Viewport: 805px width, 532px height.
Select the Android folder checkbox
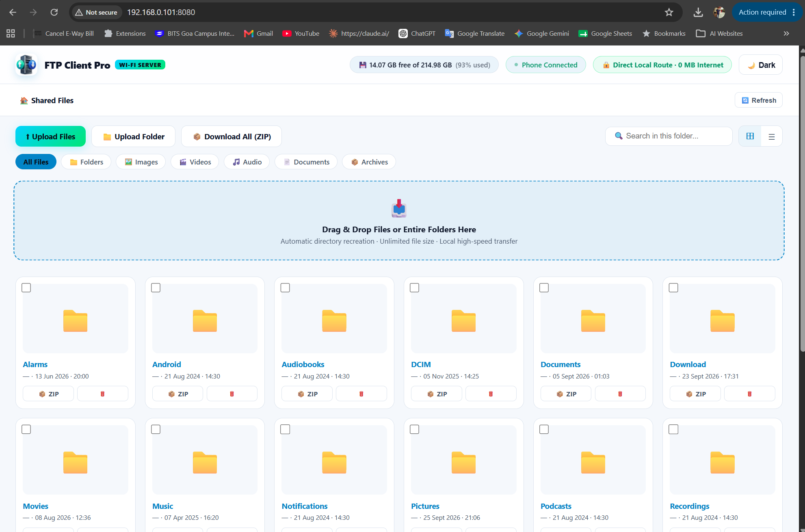(156, 288)
